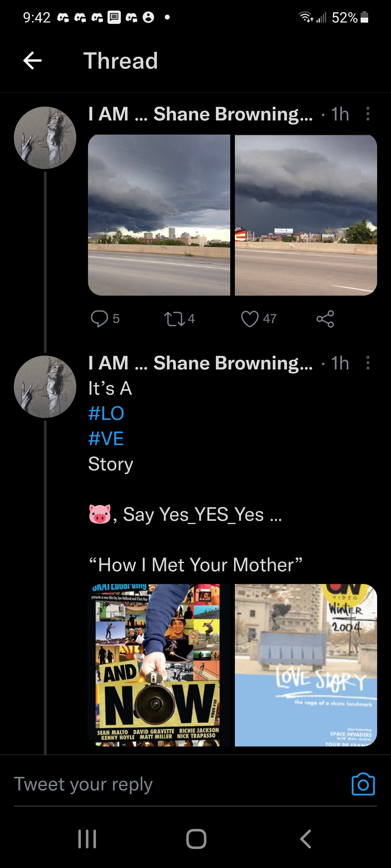Tap the camera icon in the reply bar
The image size is (391, 868).
coord(363,784)
